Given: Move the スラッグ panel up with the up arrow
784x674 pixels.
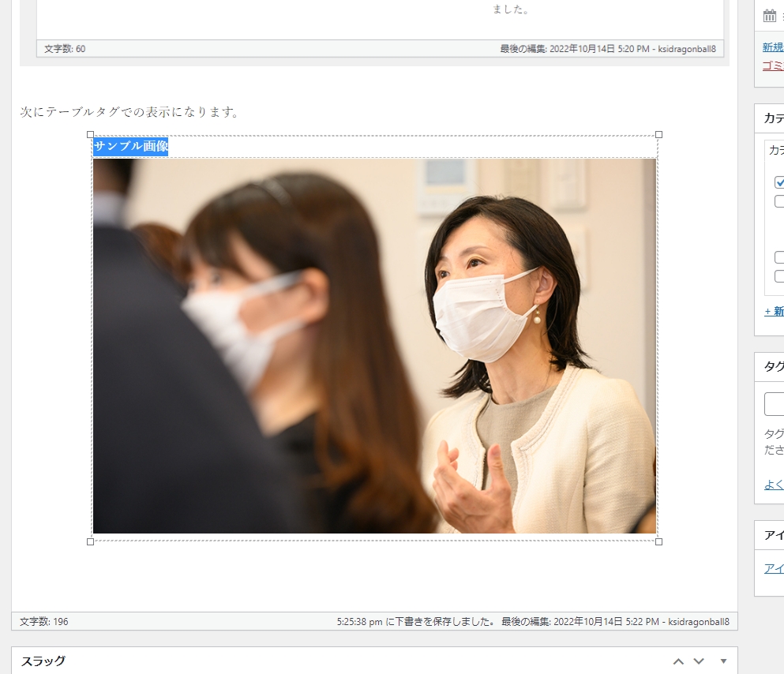Looking at the screenshot, I should click(678, 661).
